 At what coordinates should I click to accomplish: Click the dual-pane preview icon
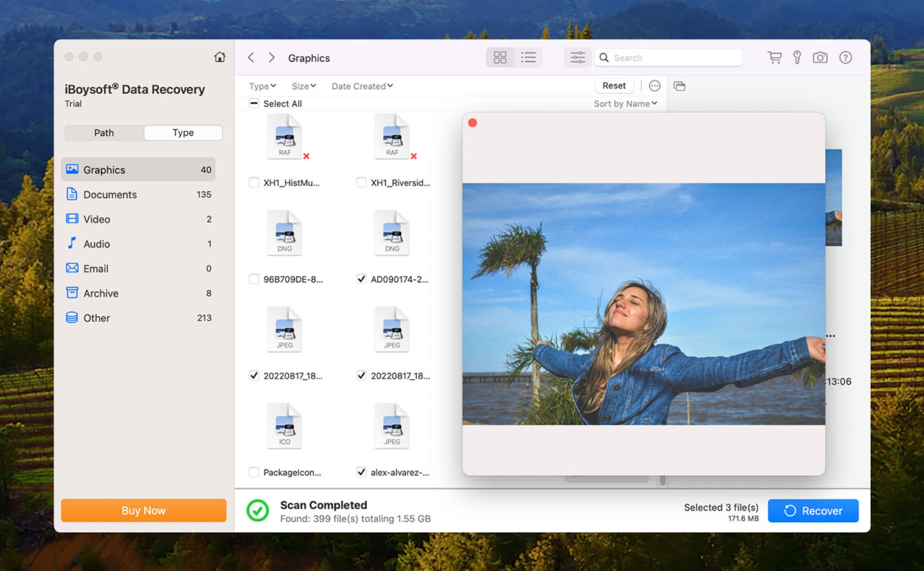(679, 85)
